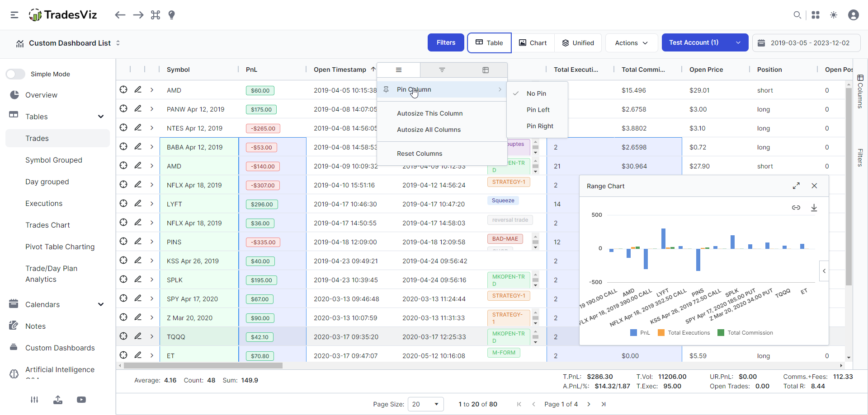Expand the SPLK trade row

click(x=152, y=280)
